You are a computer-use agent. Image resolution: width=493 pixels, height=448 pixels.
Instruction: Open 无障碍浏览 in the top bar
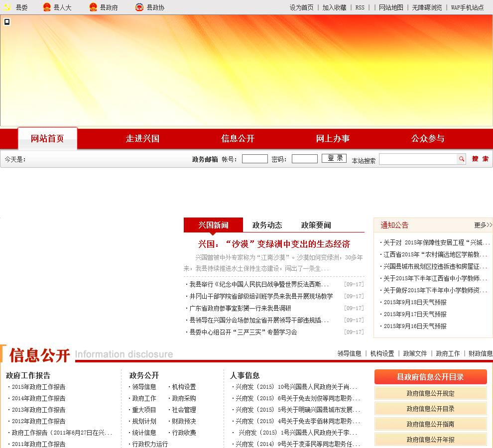coord(427,7)
